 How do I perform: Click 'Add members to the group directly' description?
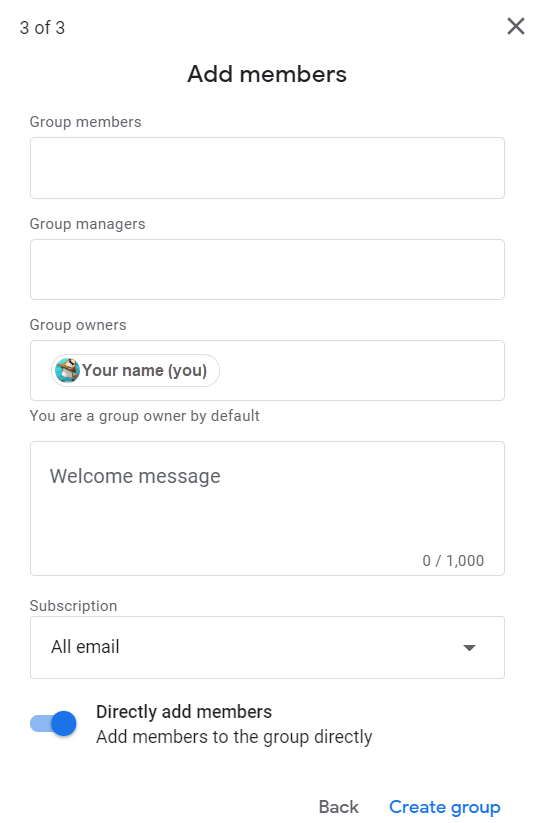point(234,736)
